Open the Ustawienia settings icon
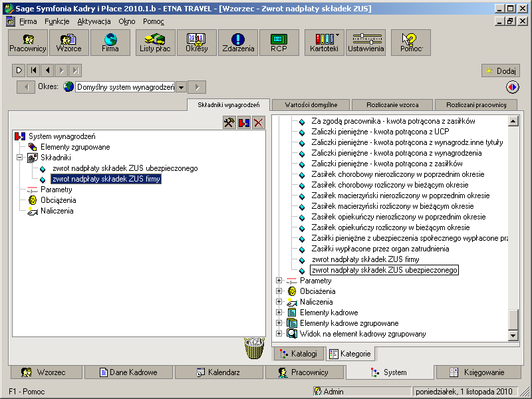This screenshot has height=399, width=532. point(365,43)
